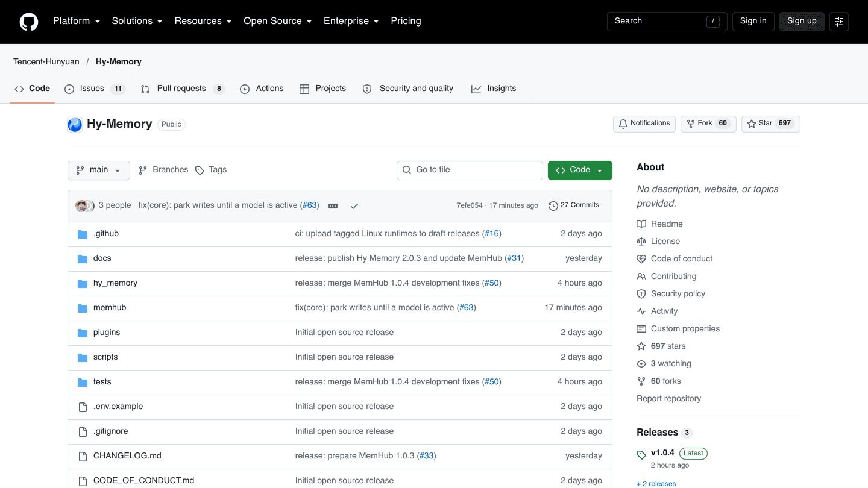Open the Readme link with book icon
The image size is (868, 488).
coord(660,224)
